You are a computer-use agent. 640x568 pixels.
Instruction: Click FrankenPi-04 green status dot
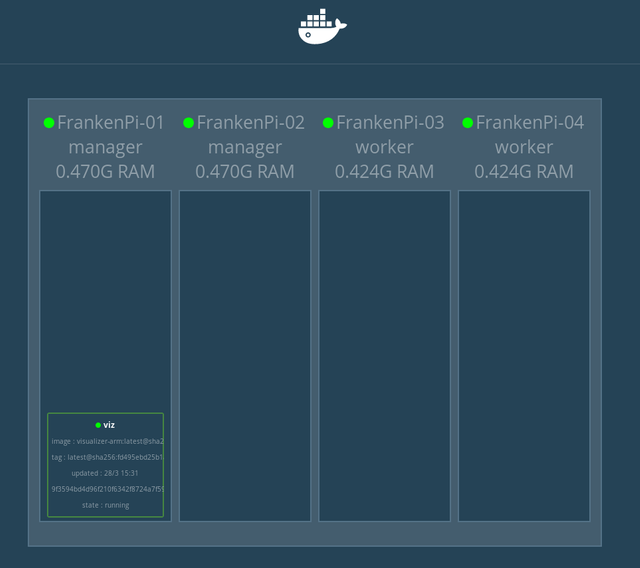[x=467, y=123]
